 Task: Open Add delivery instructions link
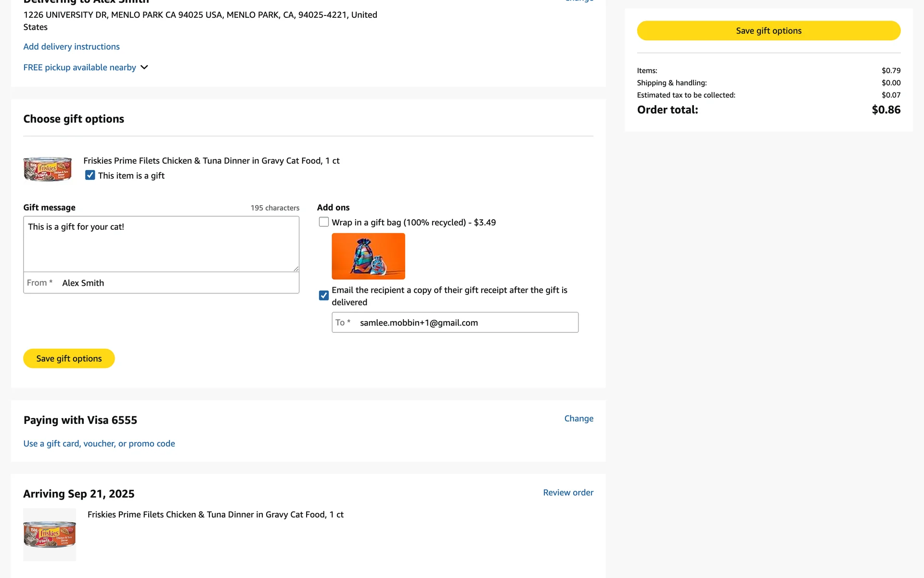coord(71,47)
